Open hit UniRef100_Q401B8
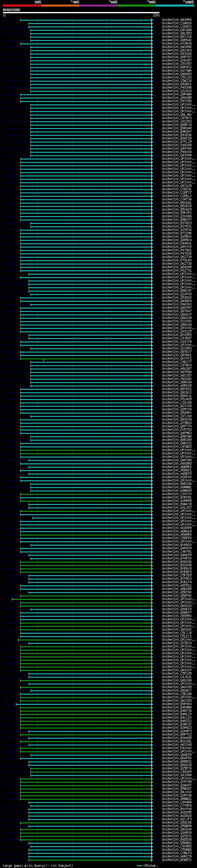Screen dimensions: 197x868 pyautogui.click(x=176, y=30)
